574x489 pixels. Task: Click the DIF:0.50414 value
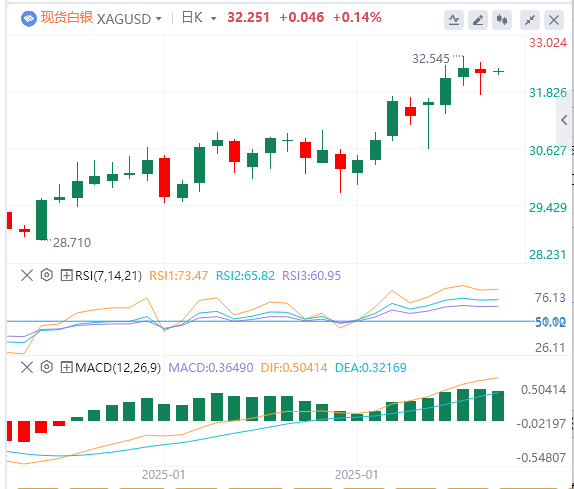click(x=294, y=367)
